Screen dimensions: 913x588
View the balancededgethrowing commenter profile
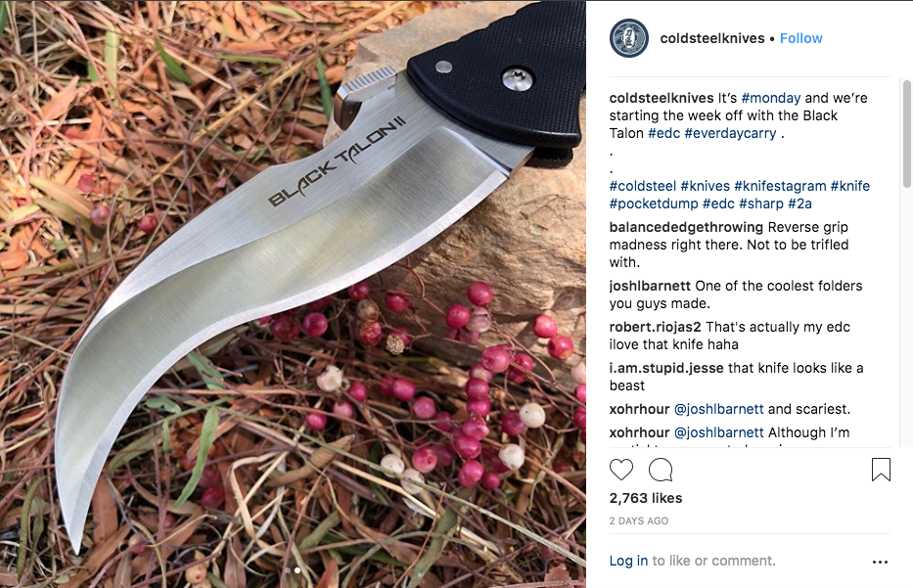[686, 227]
